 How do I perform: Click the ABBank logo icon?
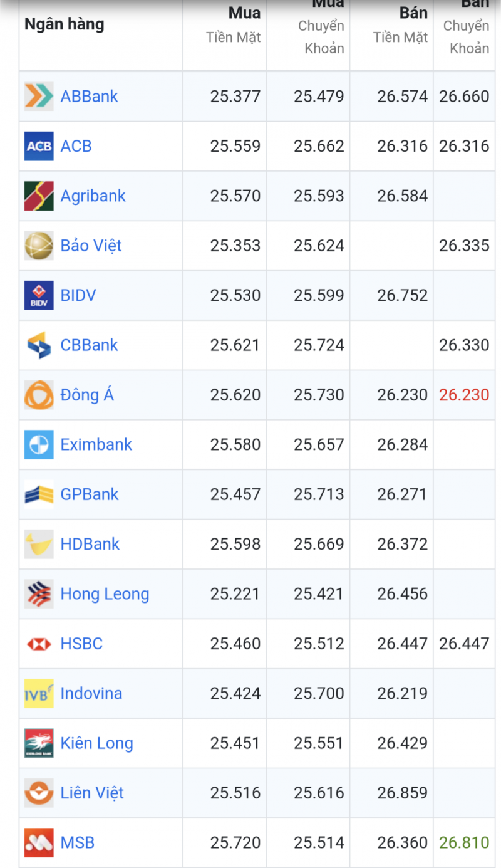(39, 97)
